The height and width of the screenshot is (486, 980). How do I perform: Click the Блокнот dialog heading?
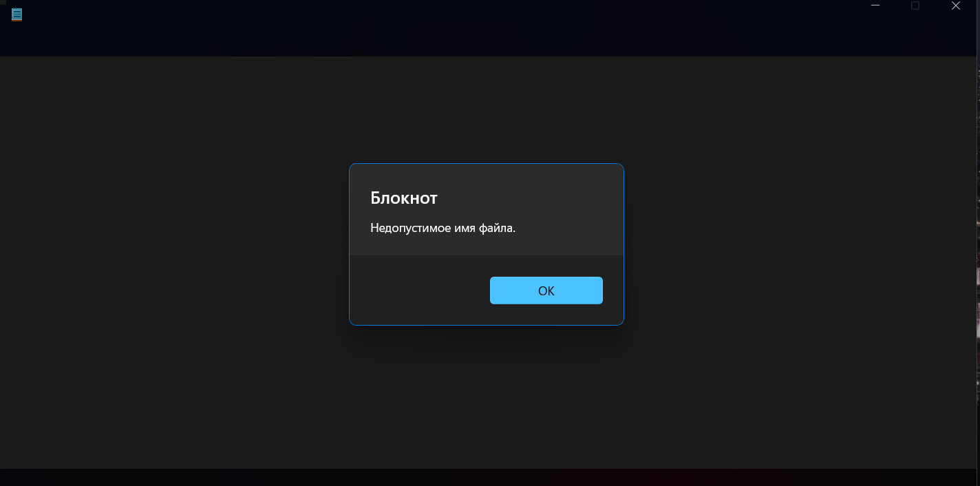(x=404, y=198)
